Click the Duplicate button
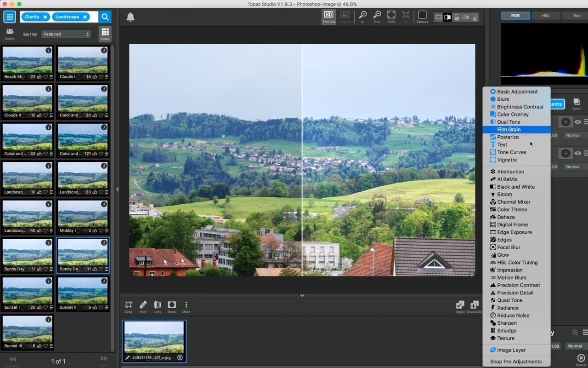Image resolution: width=588 pixels, height=368 pixels. pyautogui.click(x=475, y=307)
